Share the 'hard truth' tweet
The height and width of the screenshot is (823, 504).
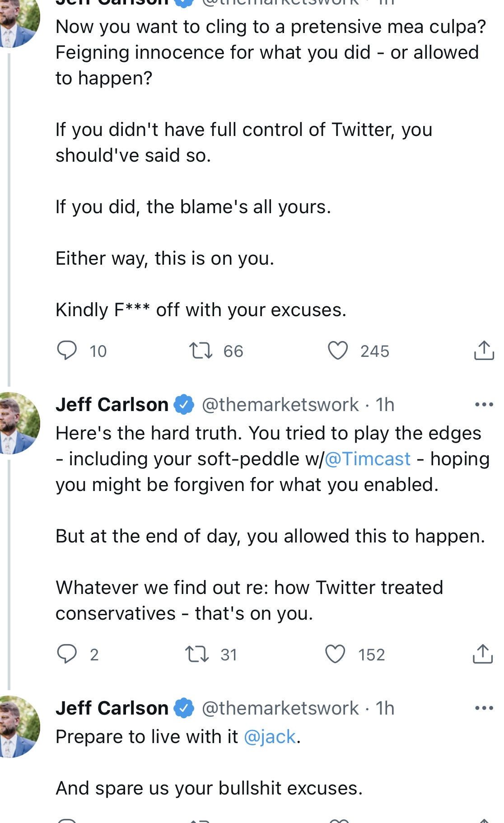click(483, 653)
